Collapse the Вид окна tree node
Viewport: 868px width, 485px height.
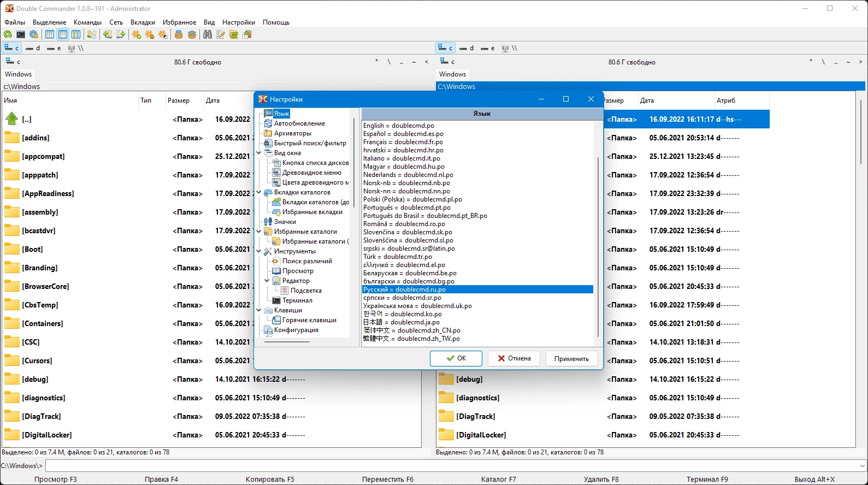pyautogui.click(x=259, y=153)
